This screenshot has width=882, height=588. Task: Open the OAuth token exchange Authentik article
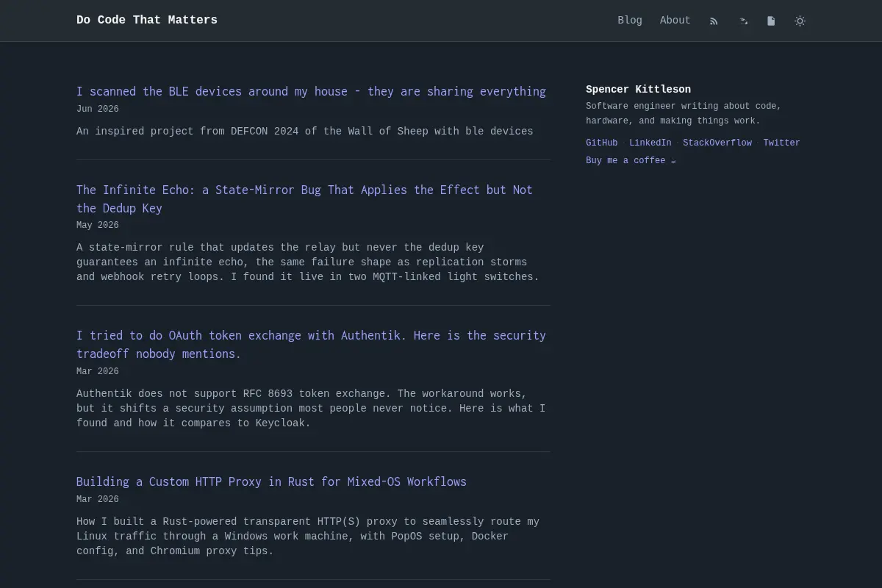[311, 345]
